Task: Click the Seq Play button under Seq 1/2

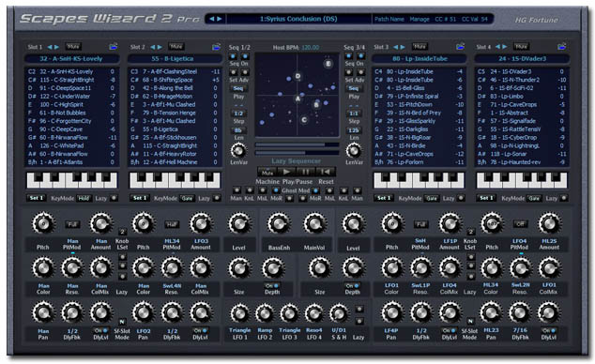Action: pos(238,88)
